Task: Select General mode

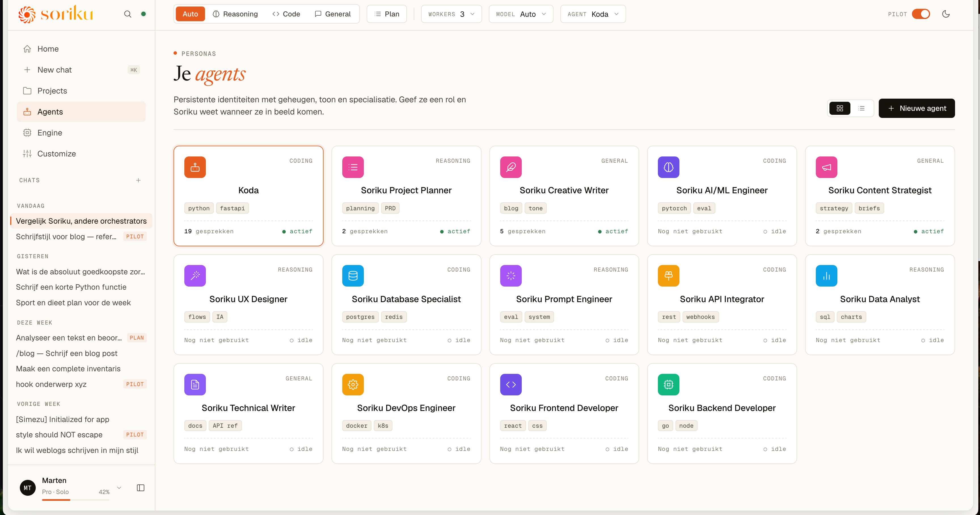Action: (333, 14)
